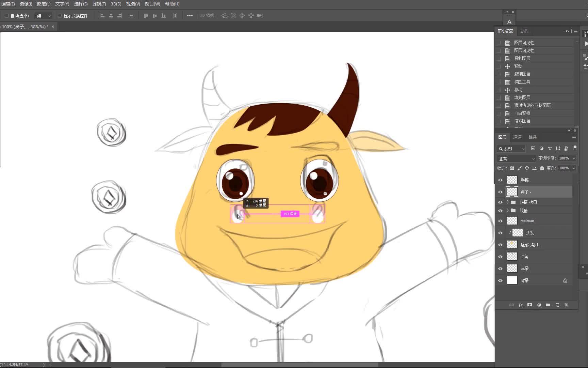The width and height of the screenshot is (588, 368).
Task: Click the pixel layer filter icon
Action: click(x=533, y=149)
